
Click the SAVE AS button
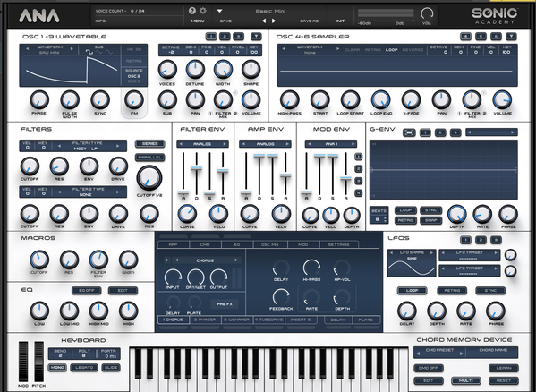point(309,21)
